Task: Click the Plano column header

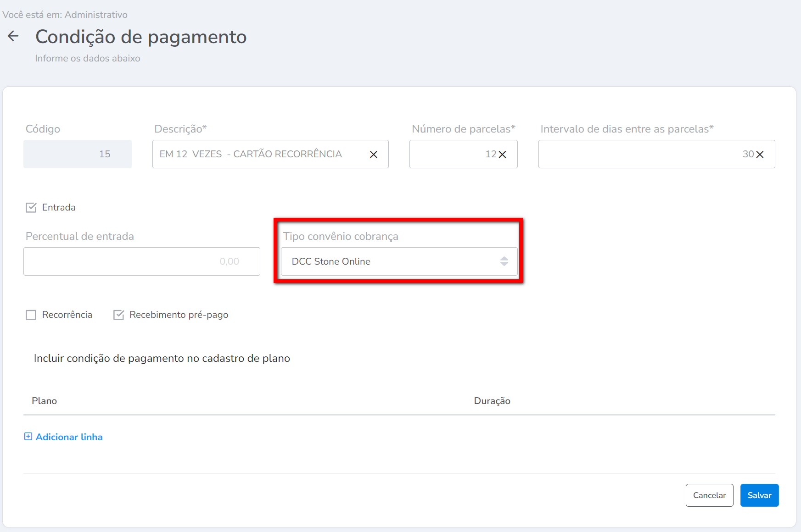Action: click(45, 401)
